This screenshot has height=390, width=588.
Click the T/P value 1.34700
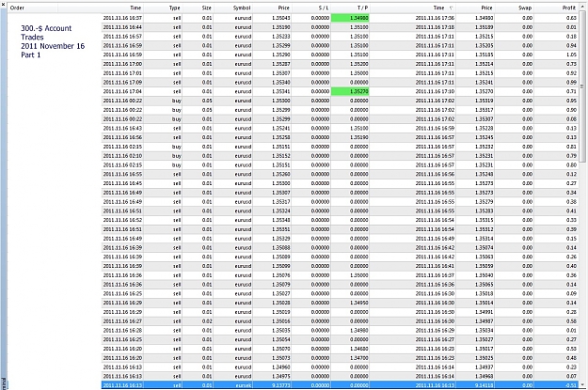click(358, 358)
